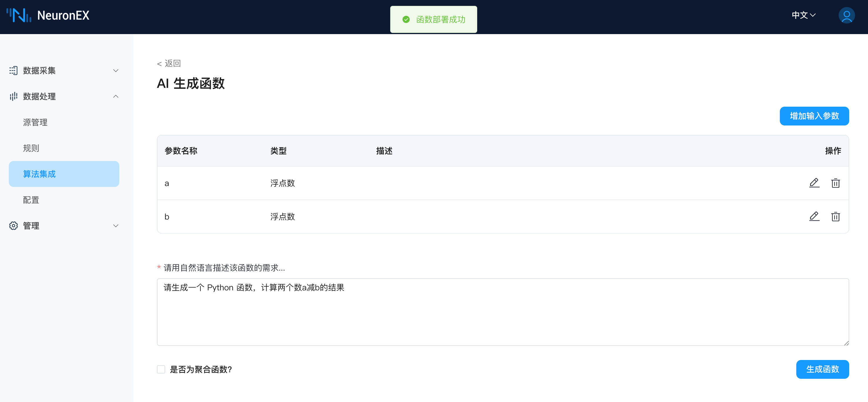This screenshot has width=868, height=402.
Task: Click the edit pencil for parameter b
Action: pos(814,216)
